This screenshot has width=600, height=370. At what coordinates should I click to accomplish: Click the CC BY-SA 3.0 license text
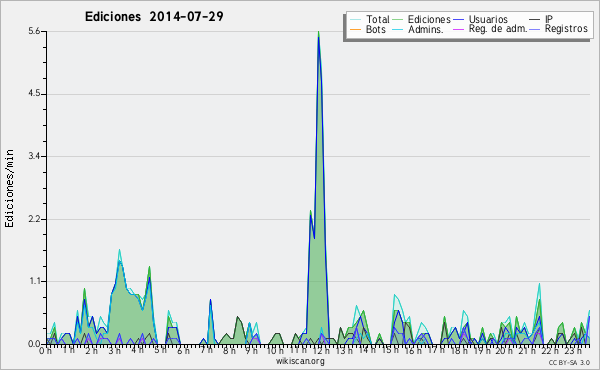pyautogui.click(x=569, y=362)
